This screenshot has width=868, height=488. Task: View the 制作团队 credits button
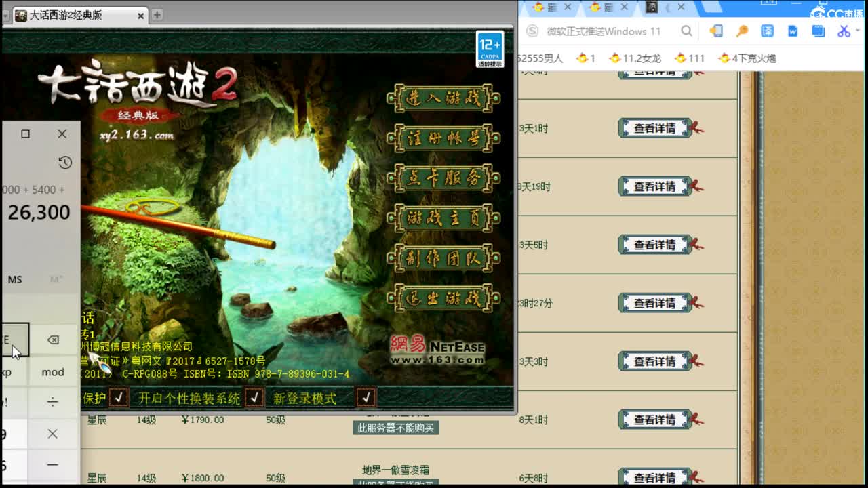(443, 258)
